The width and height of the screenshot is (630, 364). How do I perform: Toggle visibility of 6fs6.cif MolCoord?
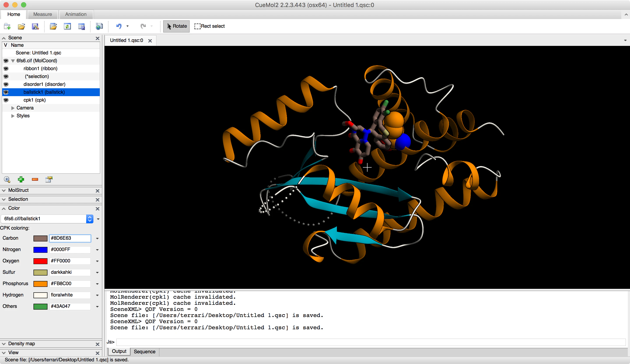point(6,61)
